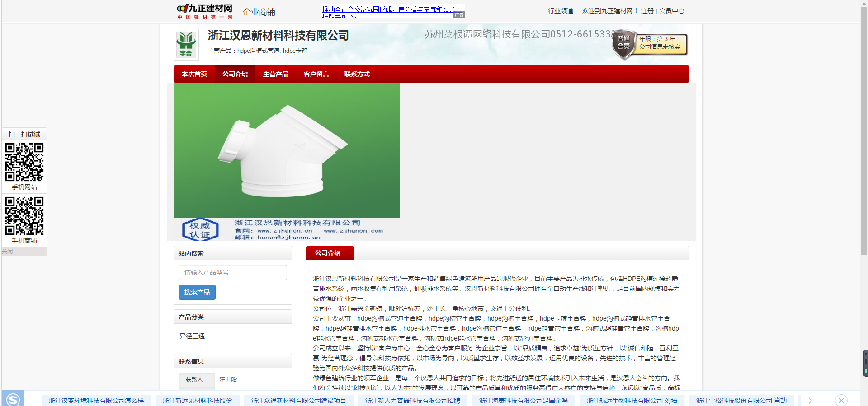This screenshot has width=868, height=406.
Task: Click the 企业商铺 header link
Action: pyautogui.click(x=259, y=12)
